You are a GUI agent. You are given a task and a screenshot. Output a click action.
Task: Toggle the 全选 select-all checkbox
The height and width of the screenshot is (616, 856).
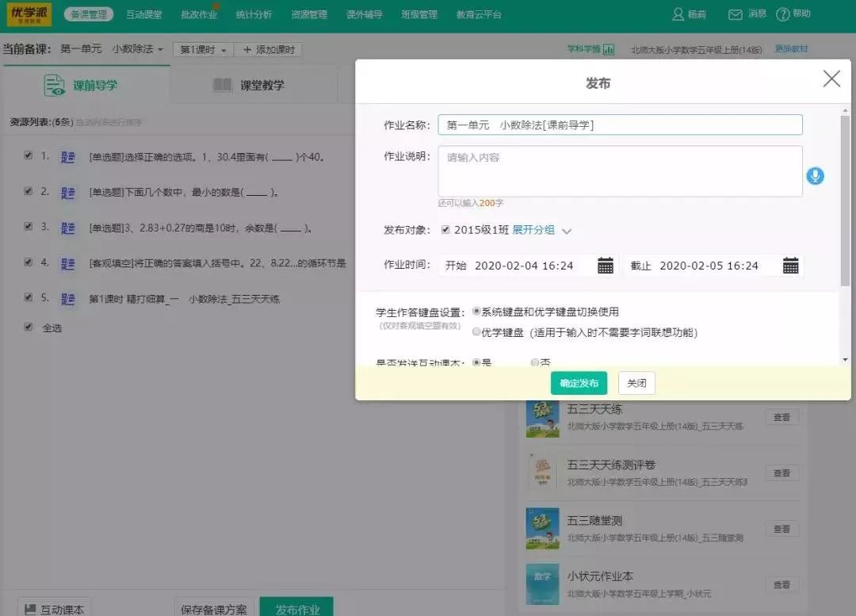pyautogui.click(x=29, y=327)
